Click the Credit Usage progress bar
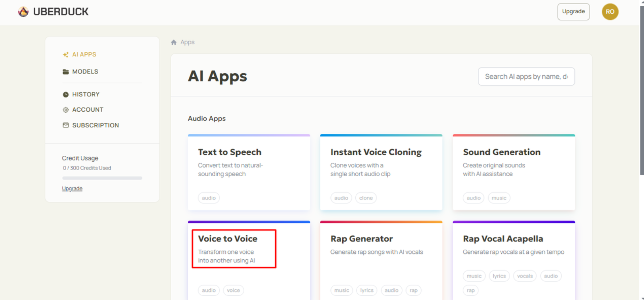The image size is (644, 300). [102, 178]
